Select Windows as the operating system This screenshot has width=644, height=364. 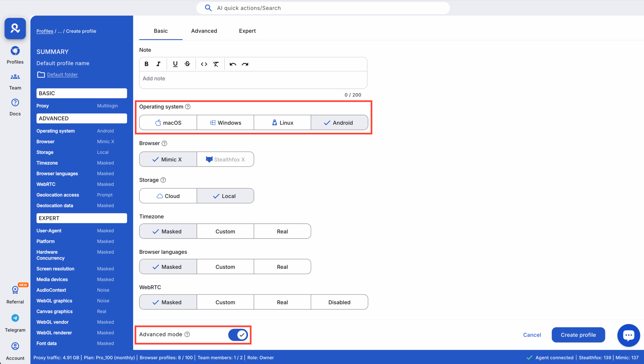pos(225,123)
